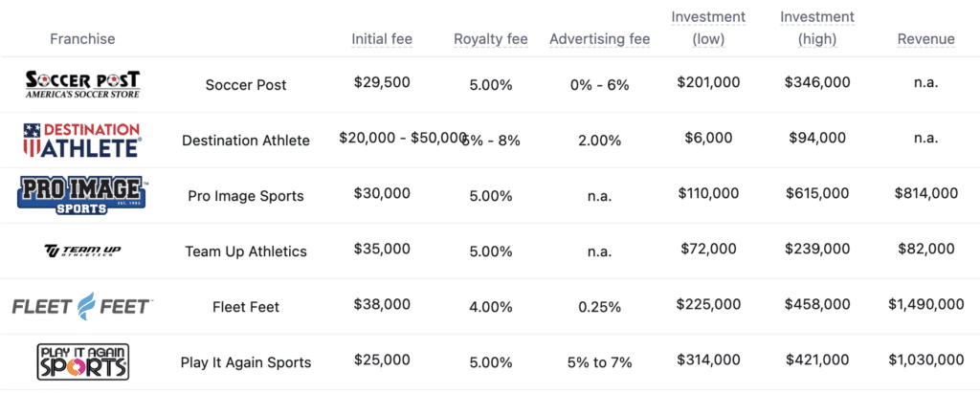Open the Team Up Athletics name
980x393 pixels.
click(246, 251)
